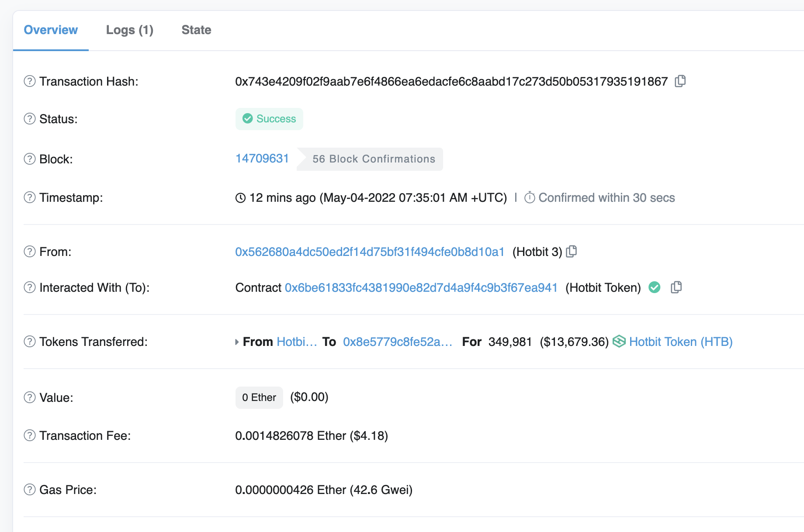Image resolution: width=804 pixels, height=532 pixels.
Task: Open recipient 0x8e5779c8fe52a… address link
Action: tap(397, 342)
